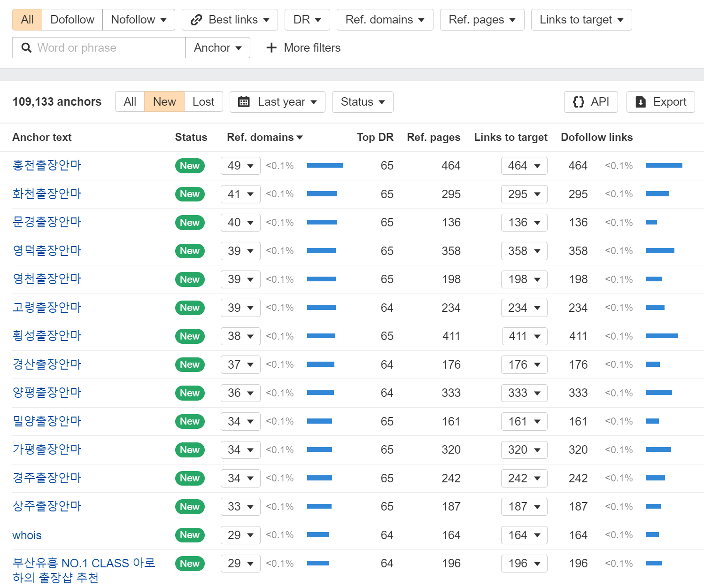Image resolution: width=704 pixels, height=588 pixels.
Task: Click the calendar icon next to Last year
Action: (x=245, y=101)
